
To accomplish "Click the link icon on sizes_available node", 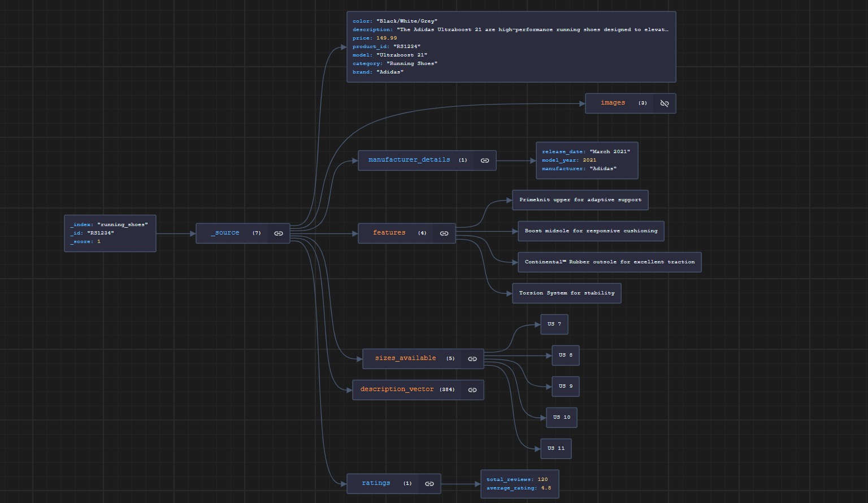I will pyautogui.click(x=472, y=359).
